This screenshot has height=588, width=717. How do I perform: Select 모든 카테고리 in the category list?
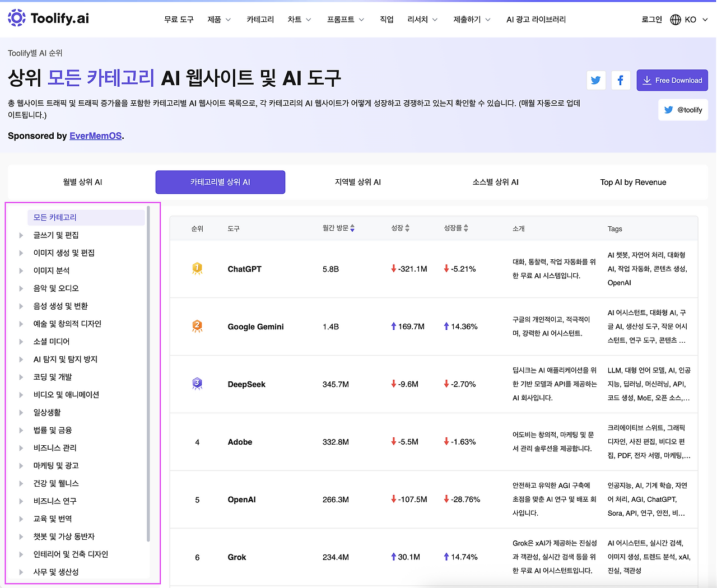click(x=86, y=217)
